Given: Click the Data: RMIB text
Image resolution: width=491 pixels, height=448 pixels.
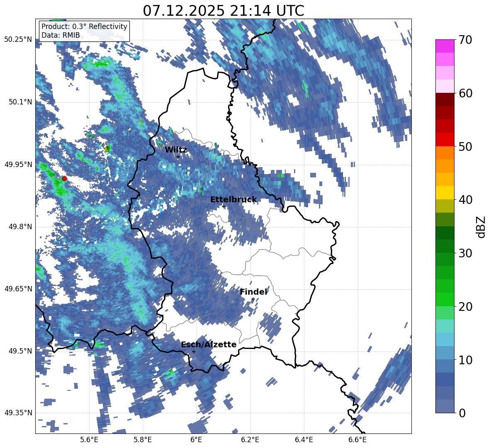Looking at the screenshot, I should [61, 35].
